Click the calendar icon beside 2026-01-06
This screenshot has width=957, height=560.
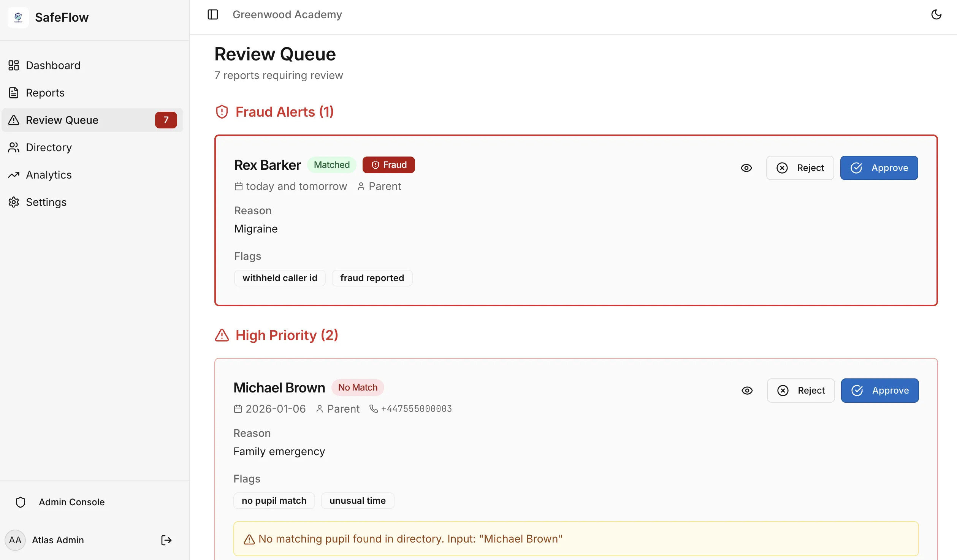point(238,409)
